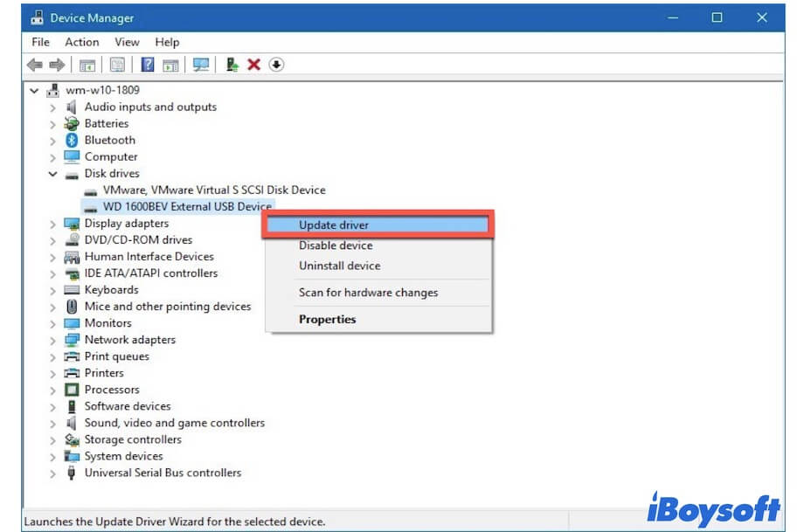Collapse the wm-w10-1809 root node
This screenshot has height=532, width=797.
coord(33,89)
